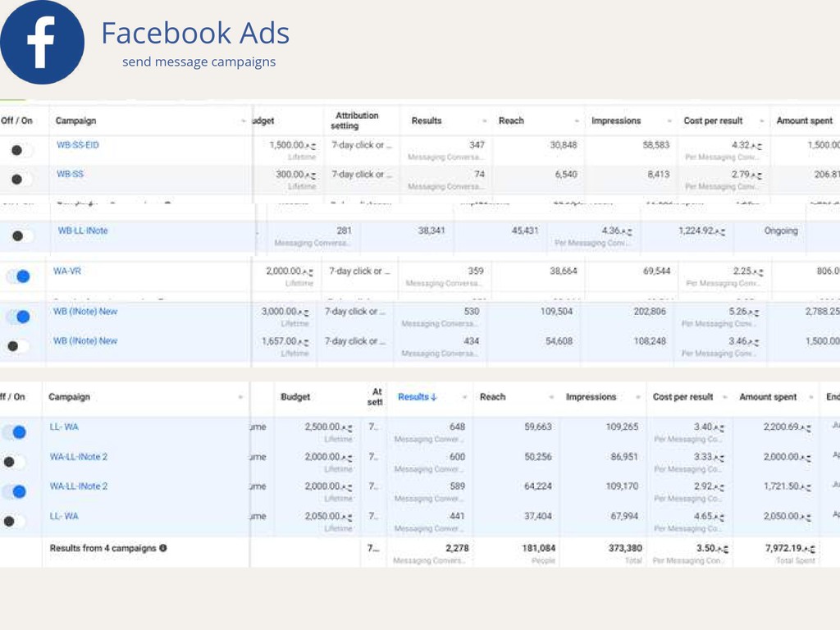840x630 pixels.
Task: Open Amount spent dropdown in the LL- WA table
Action: point(811,397)
